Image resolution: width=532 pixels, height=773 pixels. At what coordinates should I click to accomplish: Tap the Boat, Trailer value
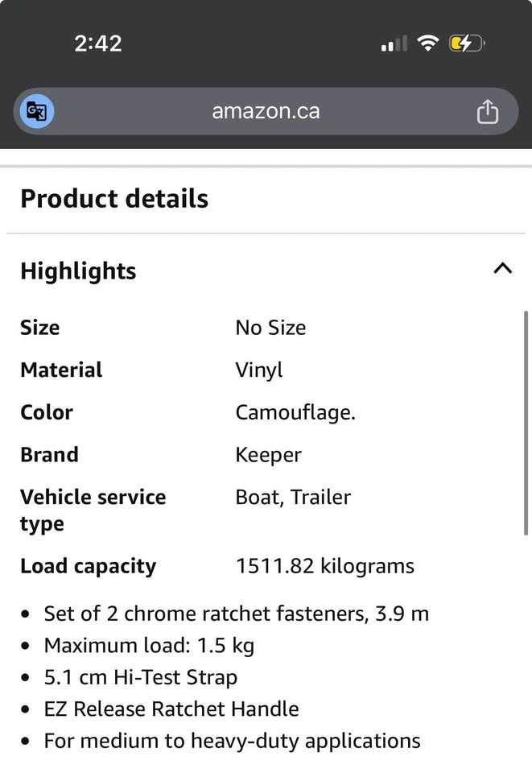293,498
